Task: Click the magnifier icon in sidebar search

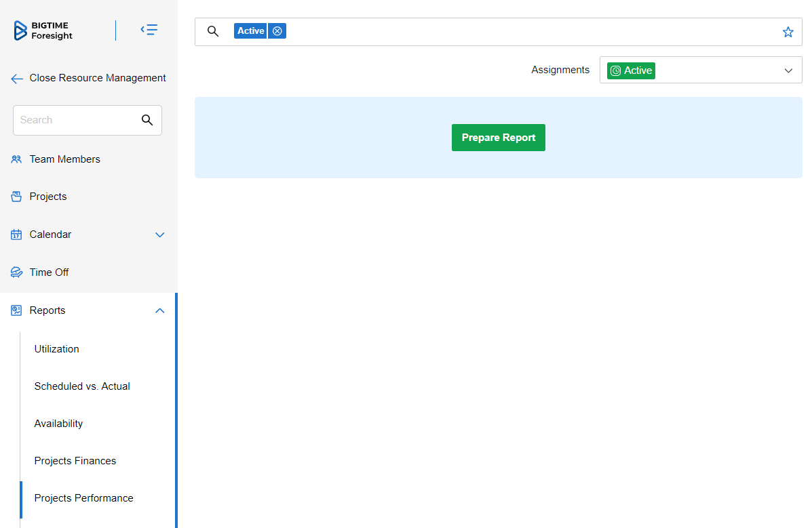Action: 147,120
